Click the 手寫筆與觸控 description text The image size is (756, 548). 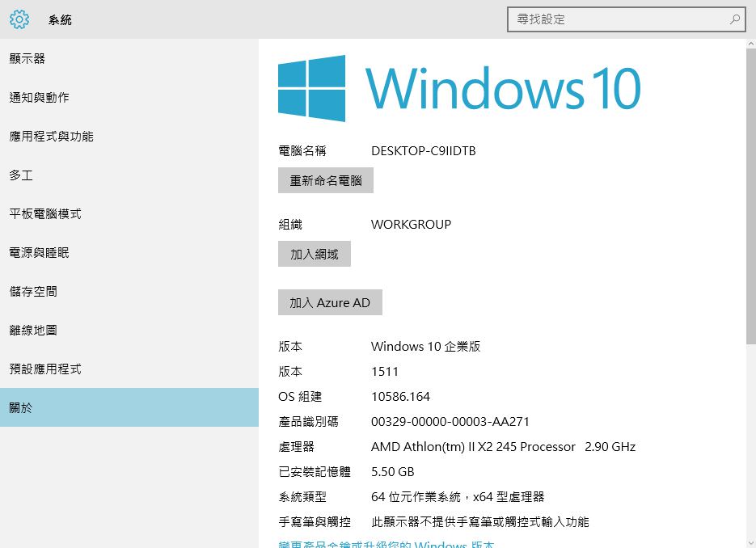pyautogui.click(x=479, y=522)
